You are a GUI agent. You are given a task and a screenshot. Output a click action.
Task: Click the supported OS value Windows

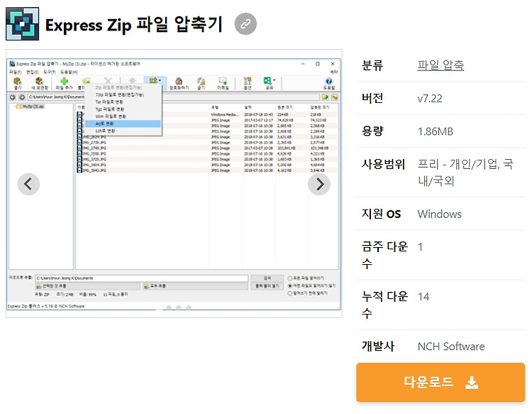[439, 214]
